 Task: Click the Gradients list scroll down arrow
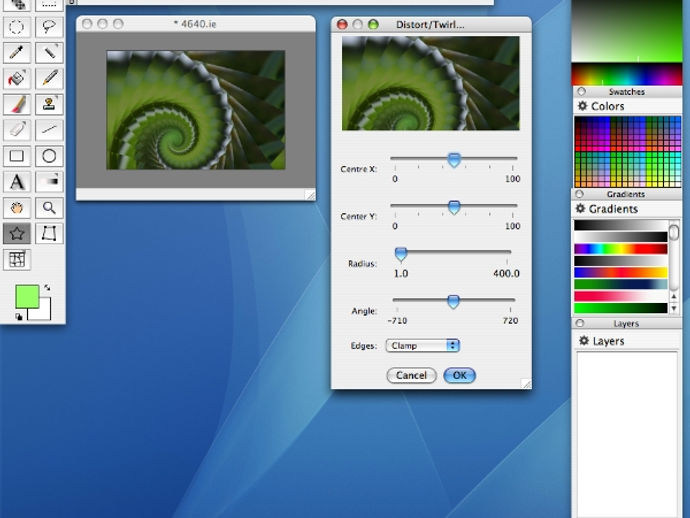coord(674,309)
